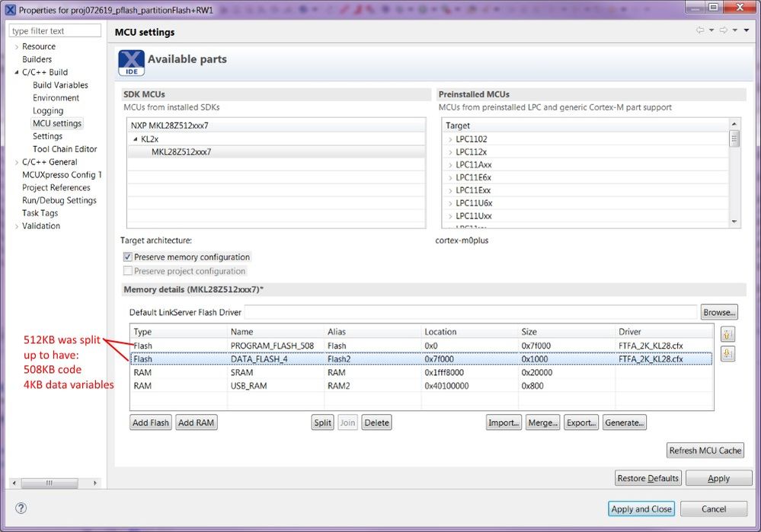Go forward with navigation arrow icon

tap(723, 30)
